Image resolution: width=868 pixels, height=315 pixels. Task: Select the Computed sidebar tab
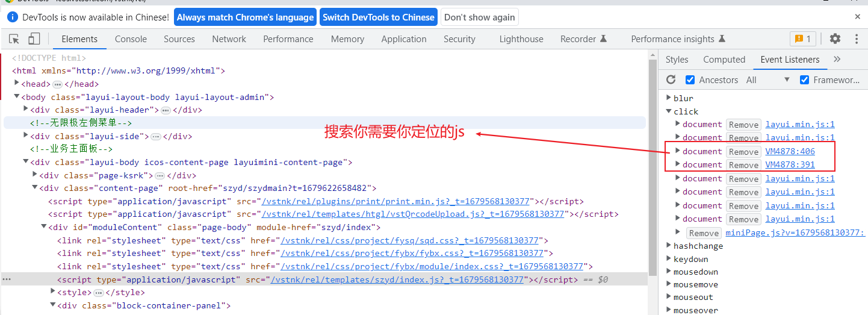pos(724,59)
